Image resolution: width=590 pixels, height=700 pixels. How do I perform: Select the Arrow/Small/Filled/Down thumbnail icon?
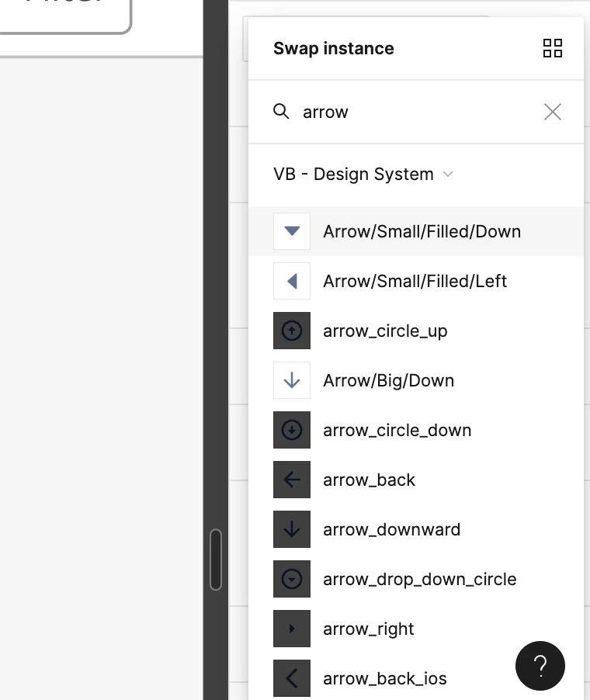292,231
